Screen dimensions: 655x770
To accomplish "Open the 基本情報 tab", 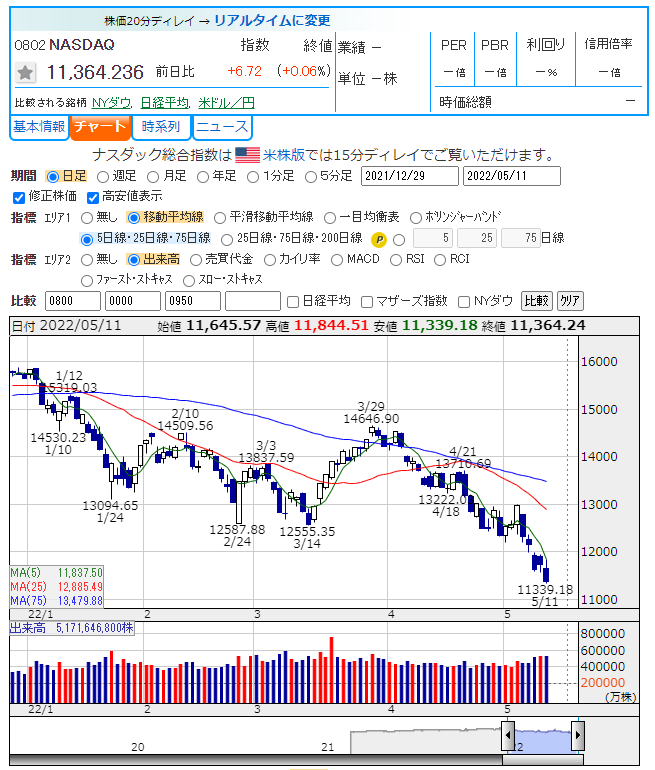I will [39, 127].
